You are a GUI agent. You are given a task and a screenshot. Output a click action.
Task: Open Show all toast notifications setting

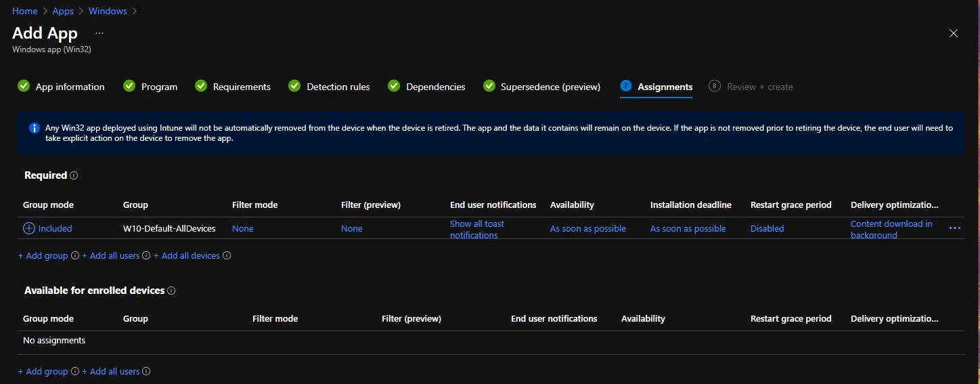tap(477, 230)
